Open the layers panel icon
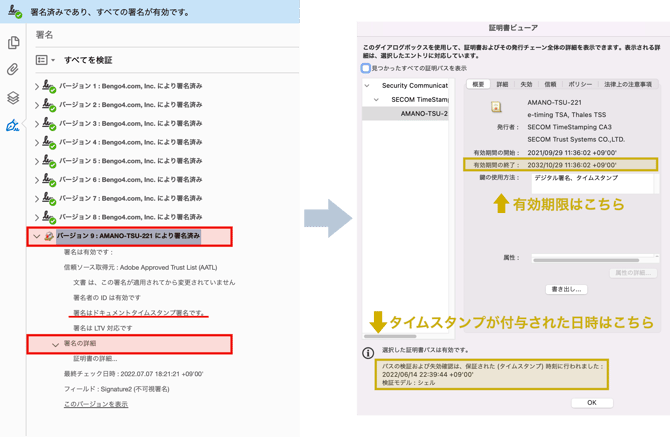 13,98
